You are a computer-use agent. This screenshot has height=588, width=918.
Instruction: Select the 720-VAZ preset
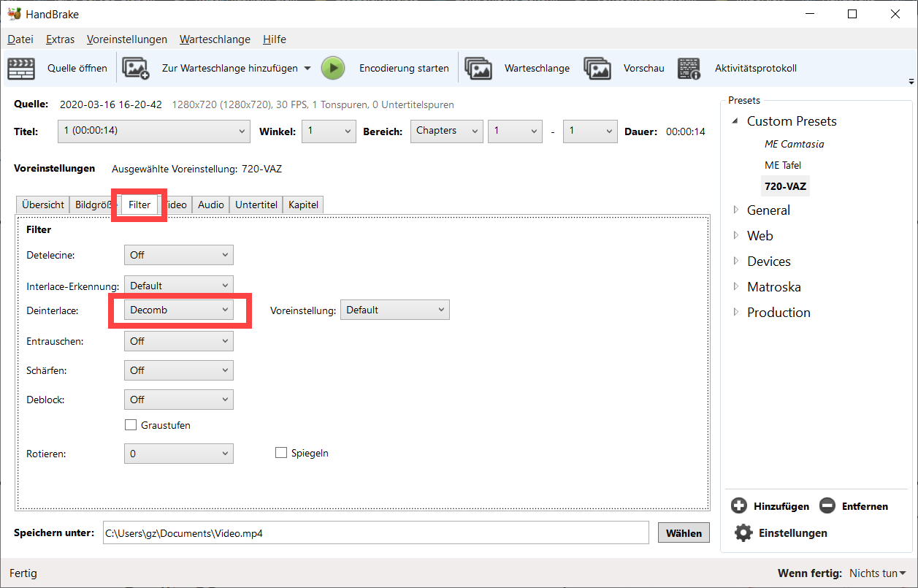pos(785,186)
